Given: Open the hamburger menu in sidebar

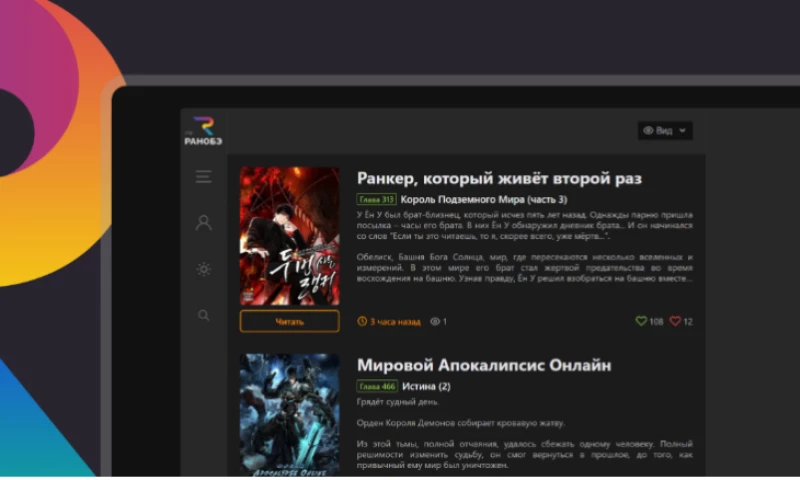Looking at the screenshot, I should [204, 177].
